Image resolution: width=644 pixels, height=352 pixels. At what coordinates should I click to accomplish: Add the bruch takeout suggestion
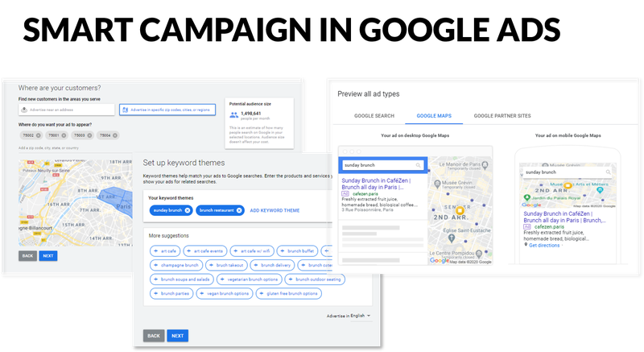[x=226, y=265]
